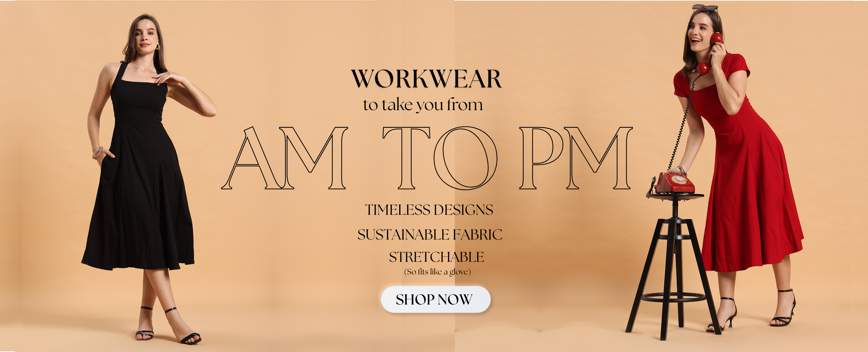Click the 'to take you from' tagline
The width and height of the screenshot is (868, 352).
pos(423,104)
